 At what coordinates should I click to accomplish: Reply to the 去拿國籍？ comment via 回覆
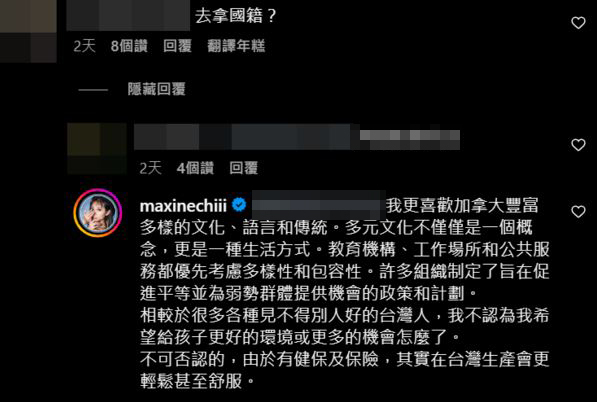177,46
